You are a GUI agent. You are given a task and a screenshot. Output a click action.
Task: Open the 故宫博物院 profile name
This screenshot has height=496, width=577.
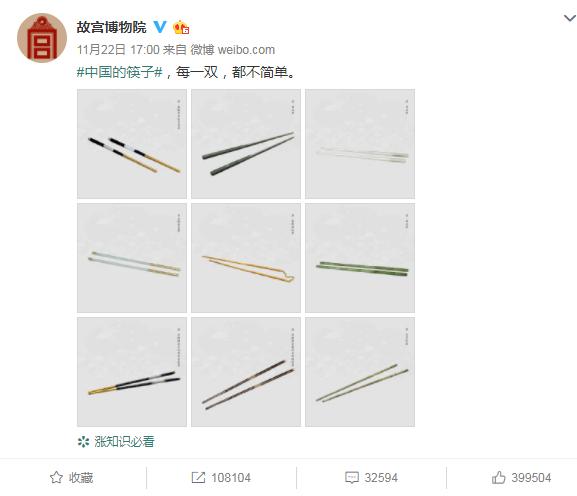coord(111,27)
